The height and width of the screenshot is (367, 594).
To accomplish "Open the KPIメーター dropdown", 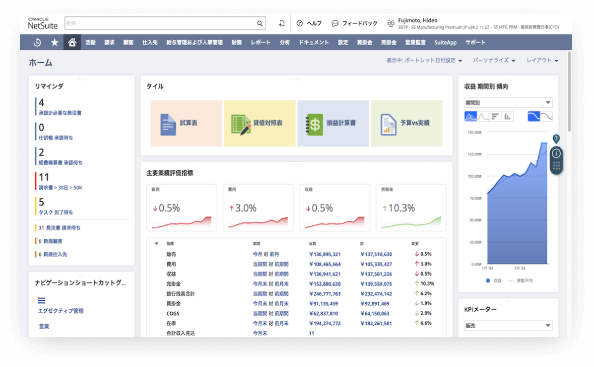I will (508, 325).
